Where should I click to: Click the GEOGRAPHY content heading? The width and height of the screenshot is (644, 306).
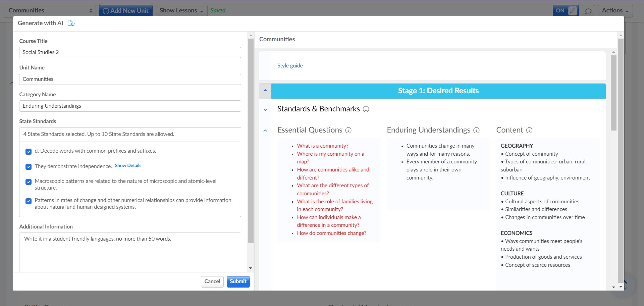517,146
